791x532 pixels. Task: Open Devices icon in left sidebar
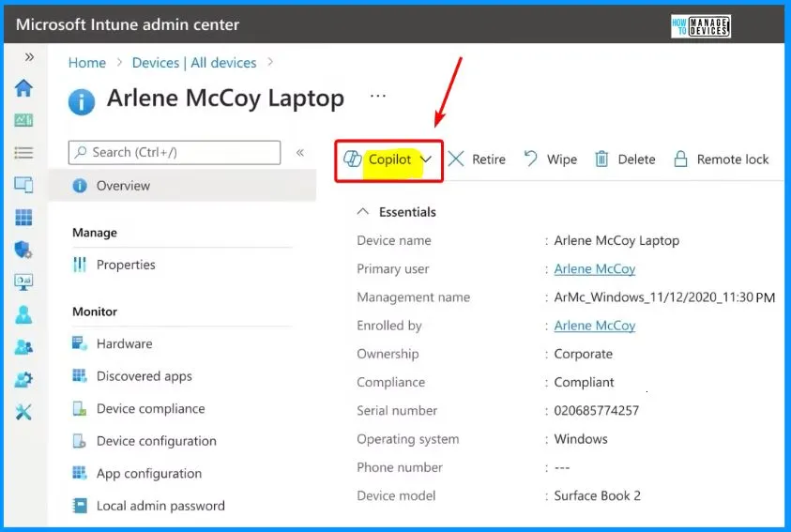click(23, 185)
